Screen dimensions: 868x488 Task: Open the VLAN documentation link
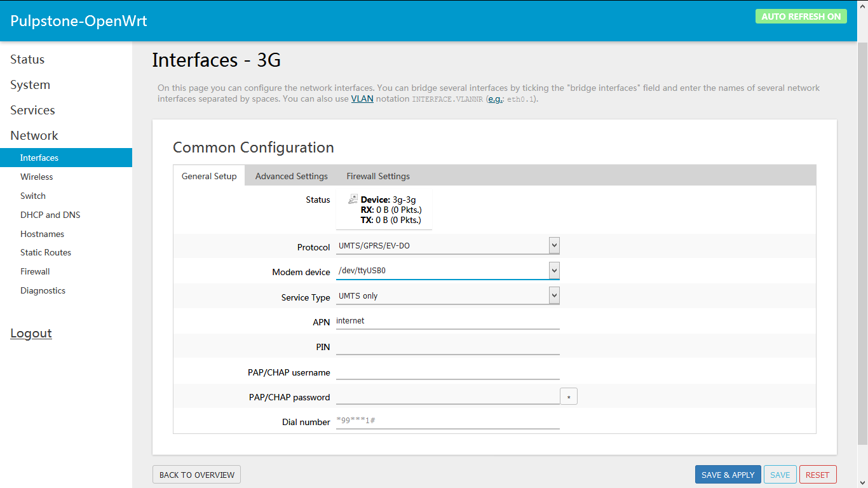(x=362, y=98)
